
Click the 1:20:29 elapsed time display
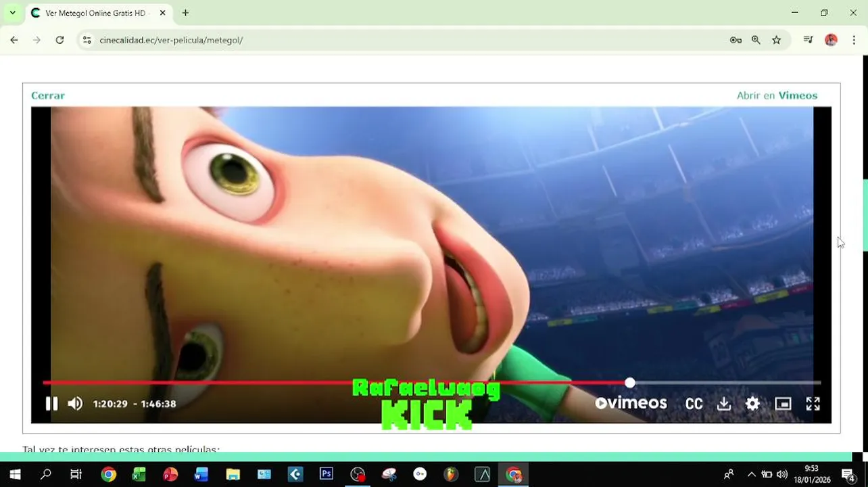[x=110, y=404]
